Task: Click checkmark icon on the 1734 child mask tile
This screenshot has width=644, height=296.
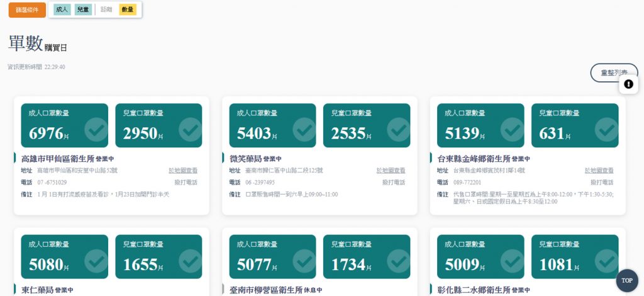Action: [x=398, y=261]
